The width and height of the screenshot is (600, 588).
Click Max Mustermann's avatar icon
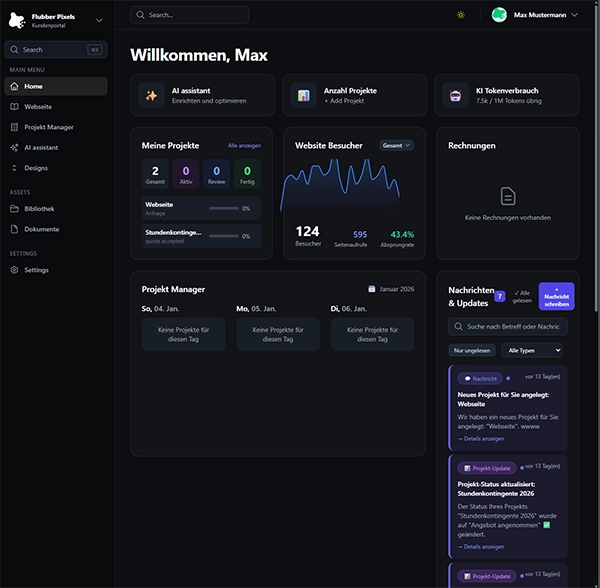pyautogui.click(x=499, y=15)
